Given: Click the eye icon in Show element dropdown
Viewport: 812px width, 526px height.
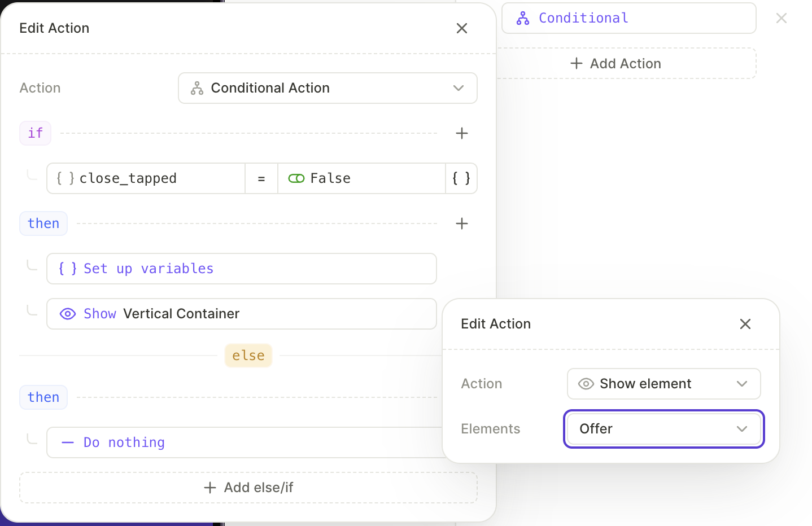Looking at the screenshot, I should 586,384.
